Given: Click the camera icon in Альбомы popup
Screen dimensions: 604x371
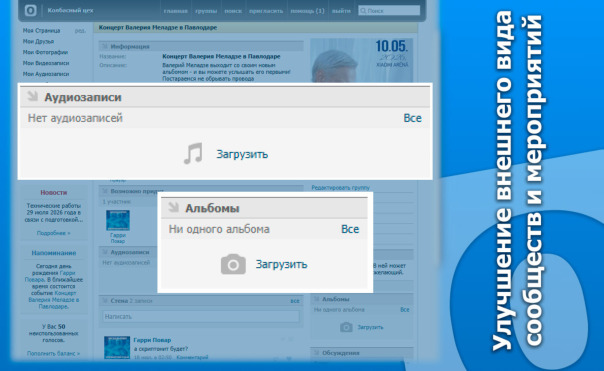Looking at the screenshot, I should (x=233, y=264).
